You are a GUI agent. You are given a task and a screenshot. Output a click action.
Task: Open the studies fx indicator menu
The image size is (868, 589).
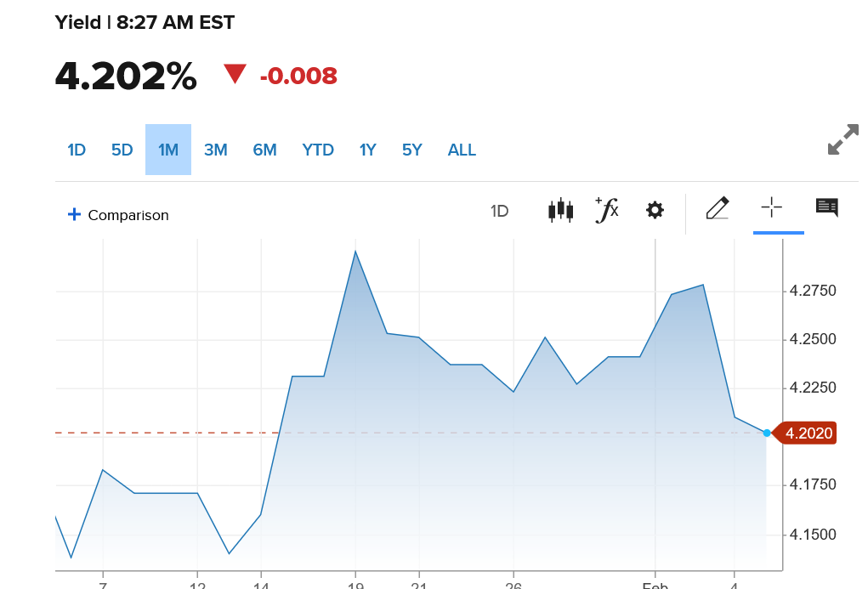(x=607, y=209)
